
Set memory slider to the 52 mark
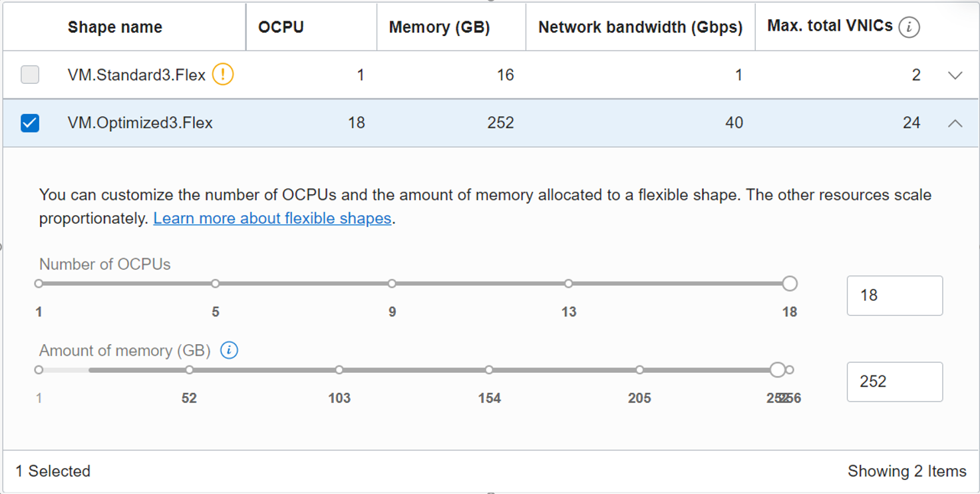click(x=190, y=370)
